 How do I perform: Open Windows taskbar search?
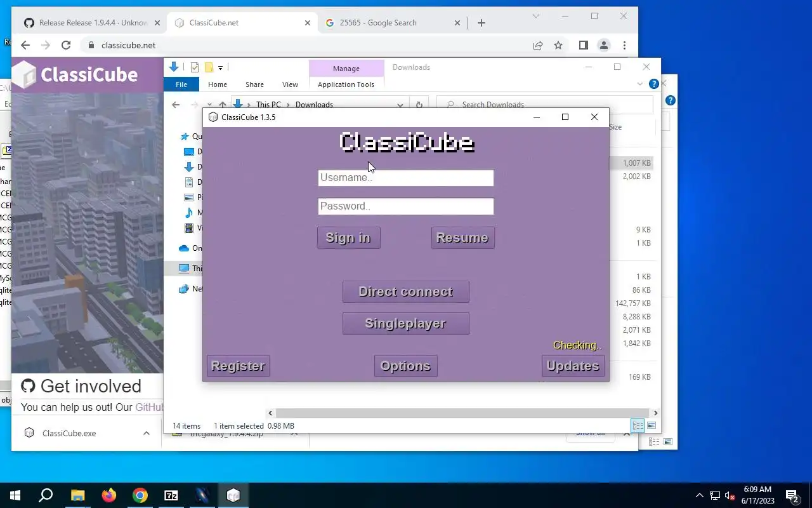[46, 495]
